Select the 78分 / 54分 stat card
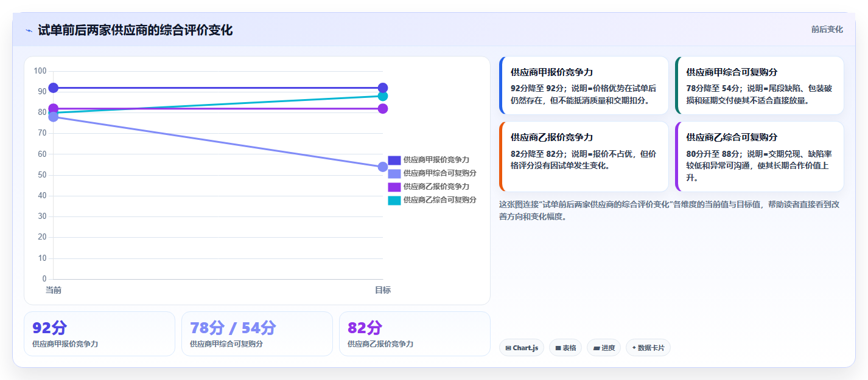This screenshot has width=868, height=380. point(257,334)
